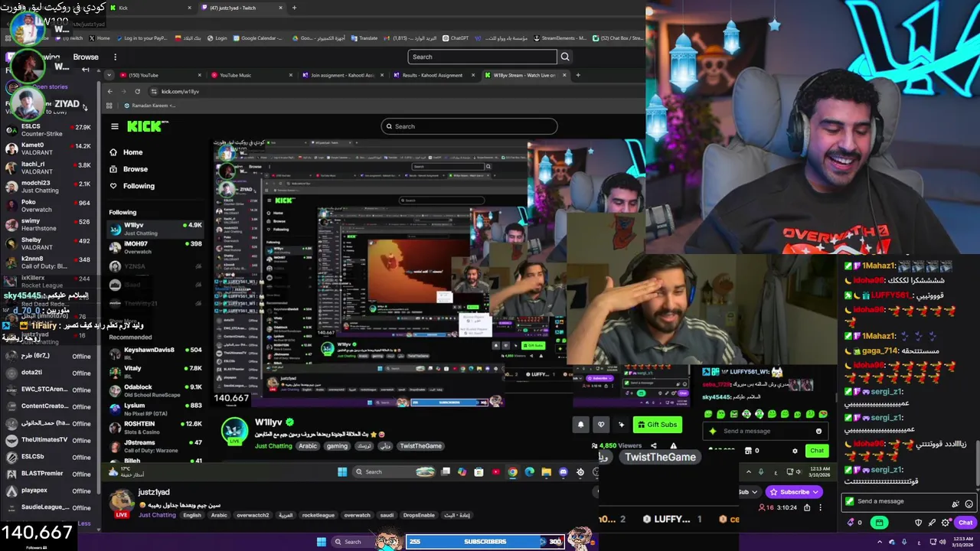Click the TwistTheGame tag
The height and width of the screenshot is (551, 980).
pos(420,446)
